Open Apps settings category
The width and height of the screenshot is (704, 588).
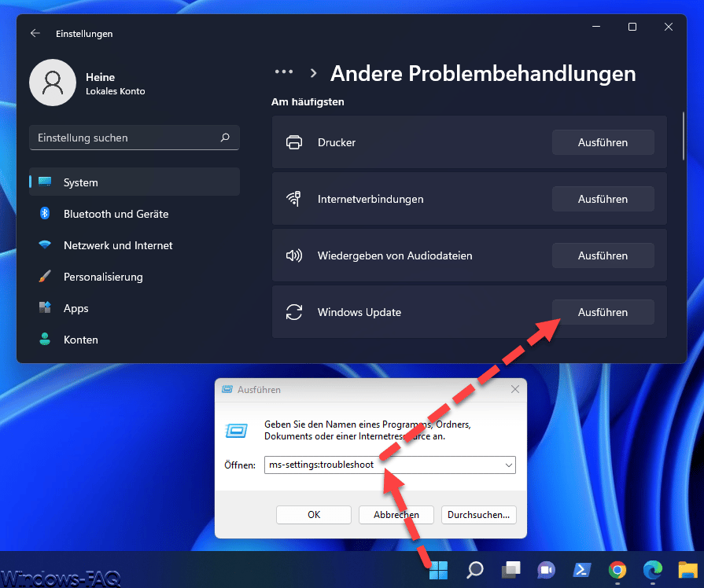[135, 308]
